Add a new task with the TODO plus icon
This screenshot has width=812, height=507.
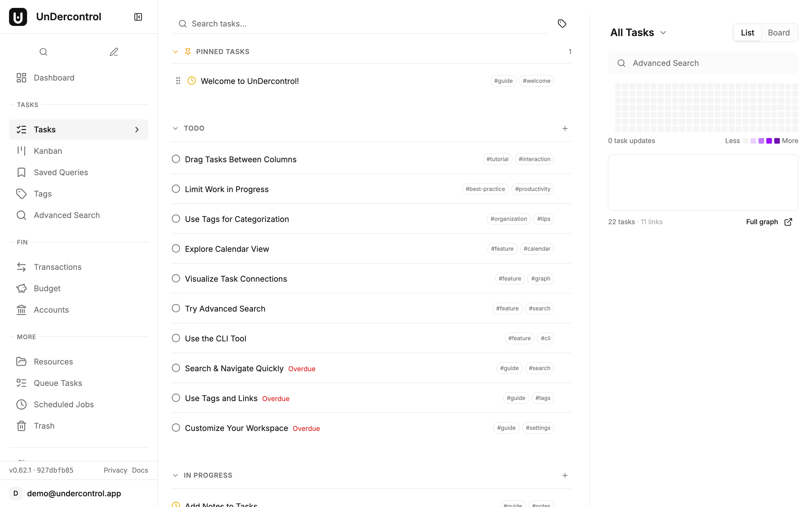pyautogui.click(x=565, y=128)
